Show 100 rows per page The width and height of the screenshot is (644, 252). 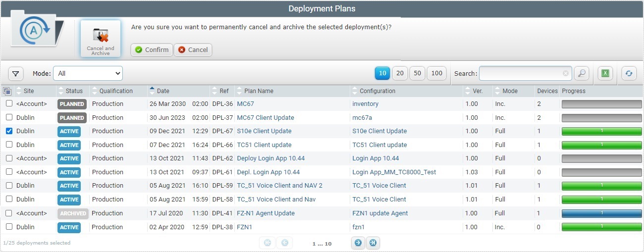click(x=436, y=73)
